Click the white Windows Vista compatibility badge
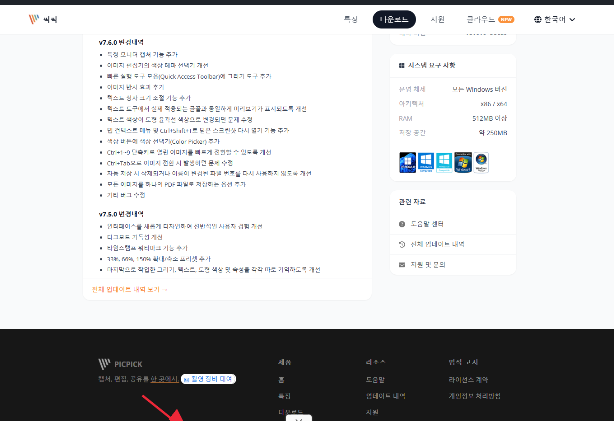614x421 pixels. (481, 163)
